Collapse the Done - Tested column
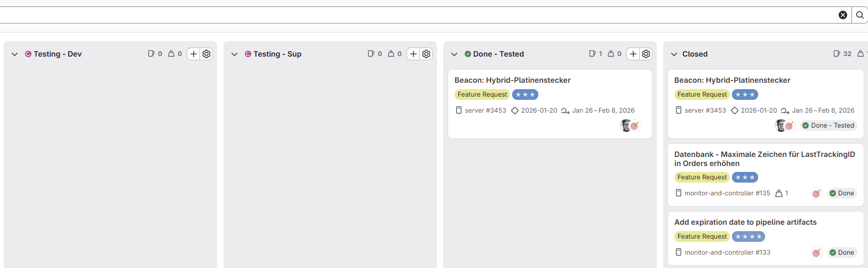 point(455,54)
